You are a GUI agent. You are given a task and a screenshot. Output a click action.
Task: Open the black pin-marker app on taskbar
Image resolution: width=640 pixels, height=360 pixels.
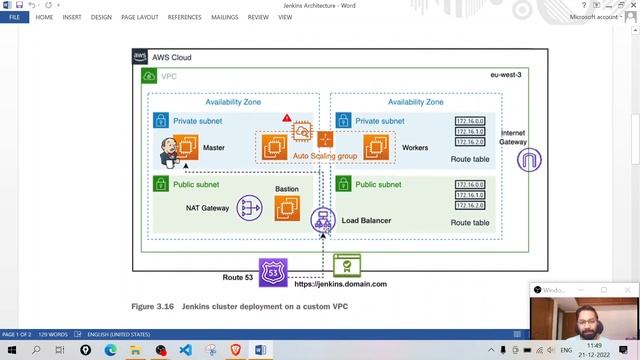coord(86,350)
